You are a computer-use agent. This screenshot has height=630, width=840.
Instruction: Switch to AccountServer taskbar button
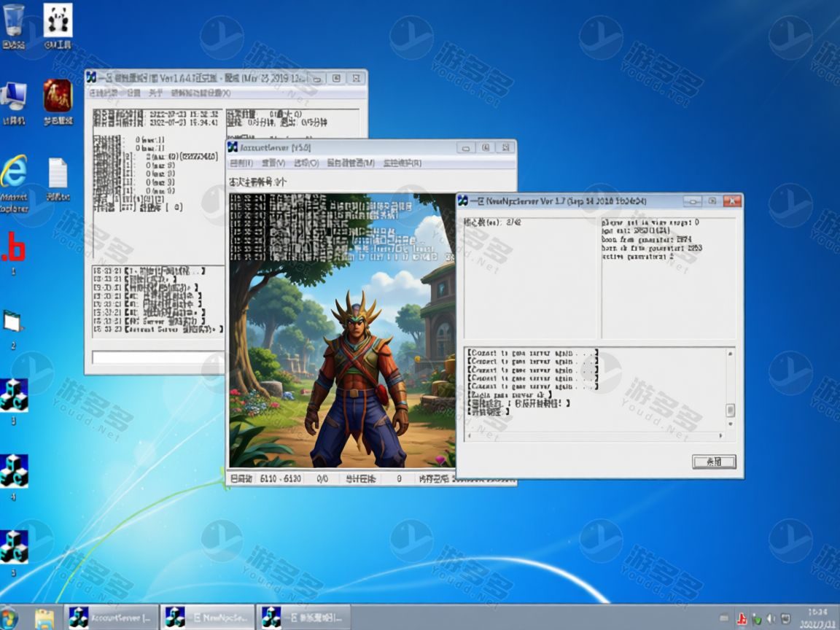[x=112, y=618]
